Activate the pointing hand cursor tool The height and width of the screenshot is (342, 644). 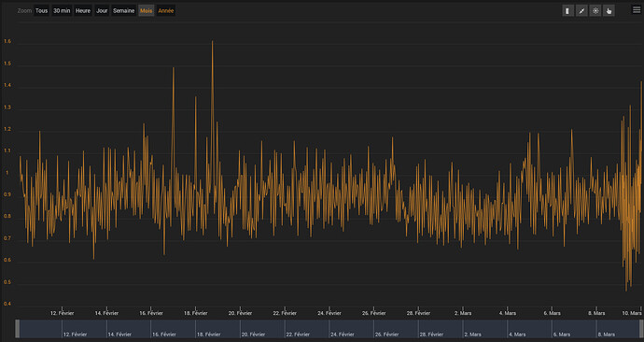609,11
